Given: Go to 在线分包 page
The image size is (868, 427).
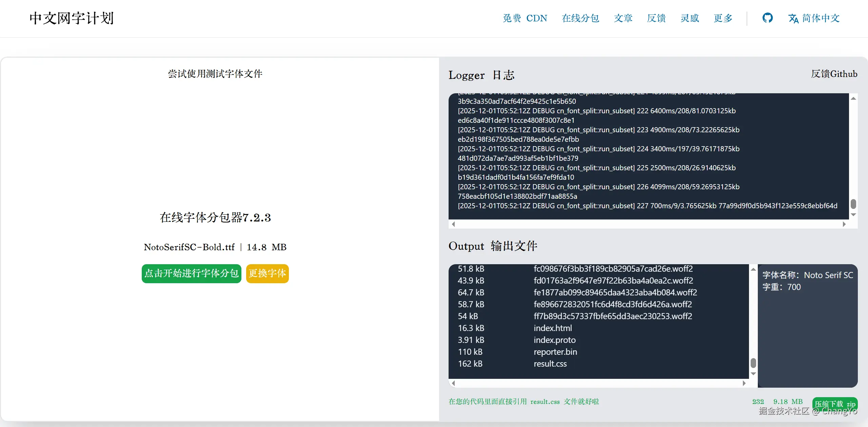Looking at the screenshot, I should 580,18.
